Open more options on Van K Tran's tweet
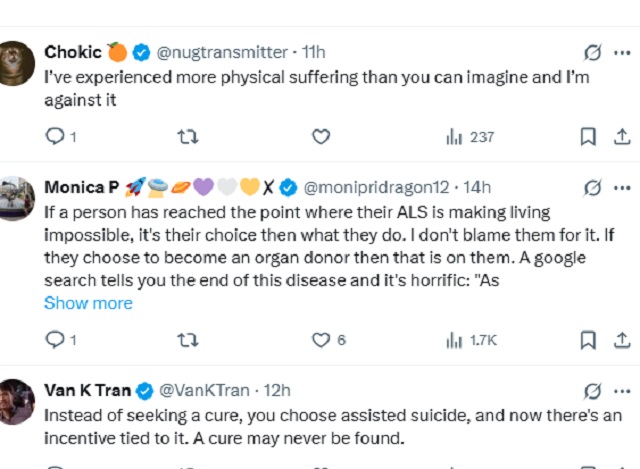Screen dimensions: 640x469 [x=623, y=390]
